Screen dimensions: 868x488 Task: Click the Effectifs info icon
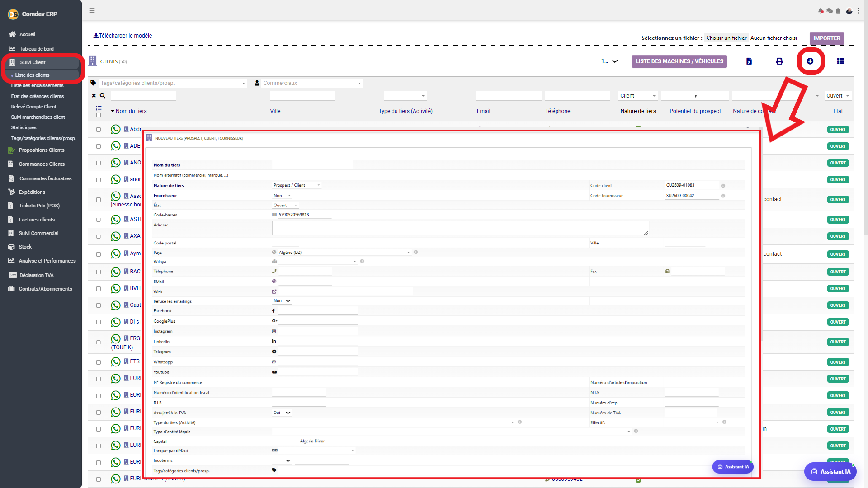[x=724, y=422]
